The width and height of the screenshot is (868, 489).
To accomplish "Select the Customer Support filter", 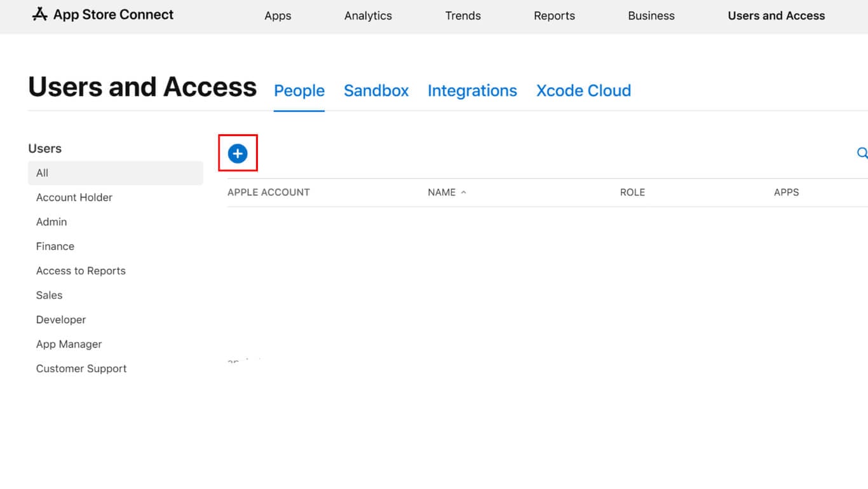I will click(x=81, y=369).
